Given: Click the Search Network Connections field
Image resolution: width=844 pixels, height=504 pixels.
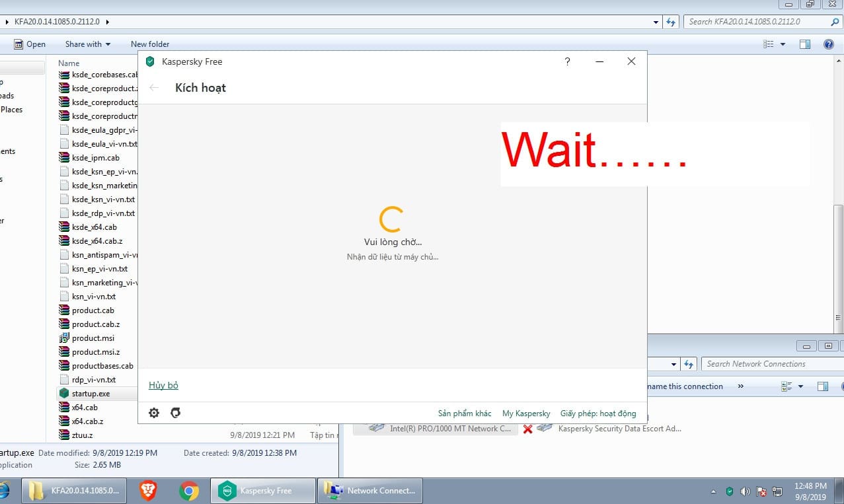Looking at the screenshot, I should 760,364.
